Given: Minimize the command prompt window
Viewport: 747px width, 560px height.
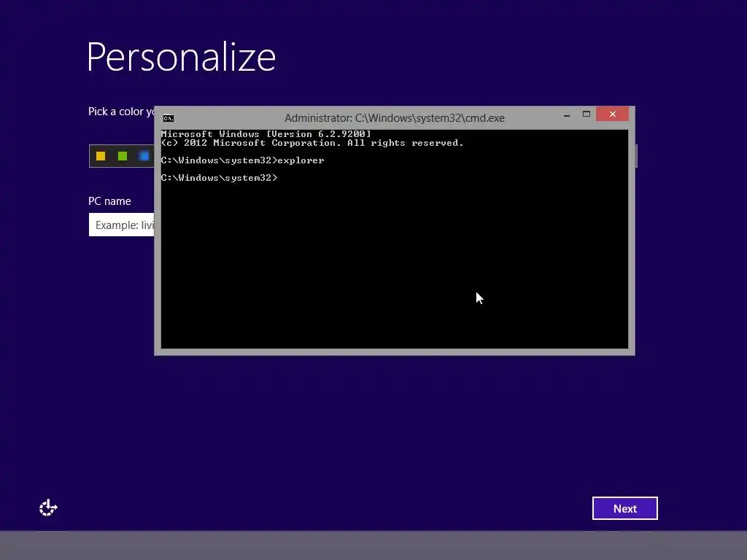Looking at the screenshot, I should coord(566,114).
